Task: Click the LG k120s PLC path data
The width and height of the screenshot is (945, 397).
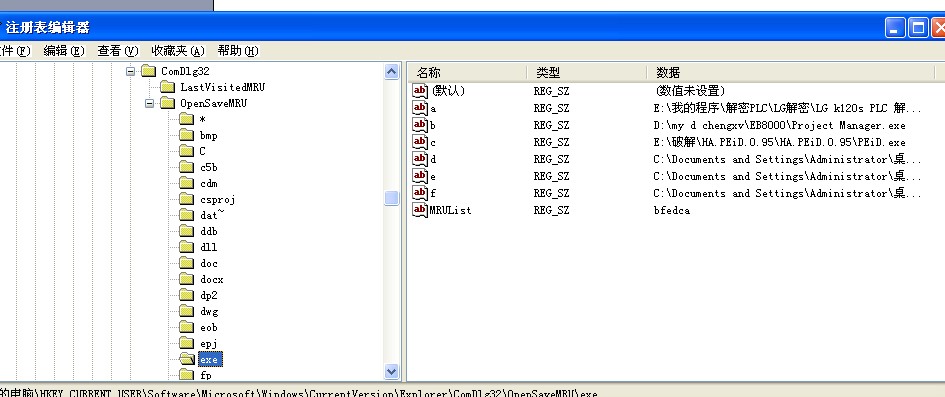Action: (788, 108)
